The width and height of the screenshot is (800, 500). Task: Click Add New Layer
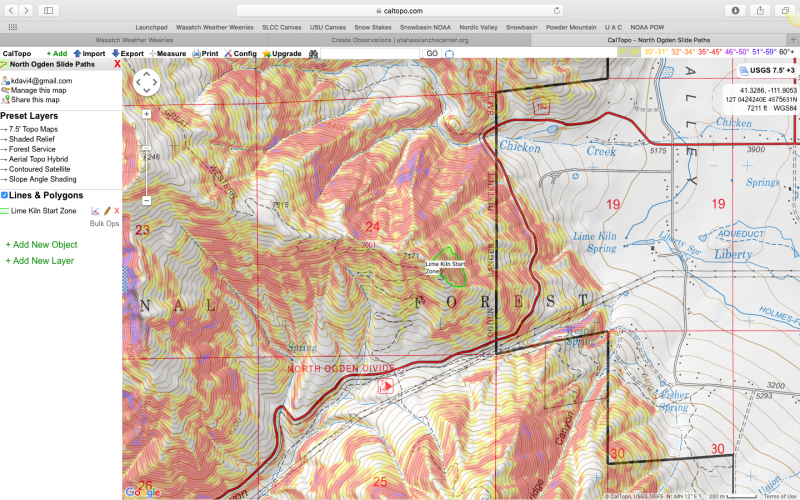pyautogui.click(x=40, y=261)
